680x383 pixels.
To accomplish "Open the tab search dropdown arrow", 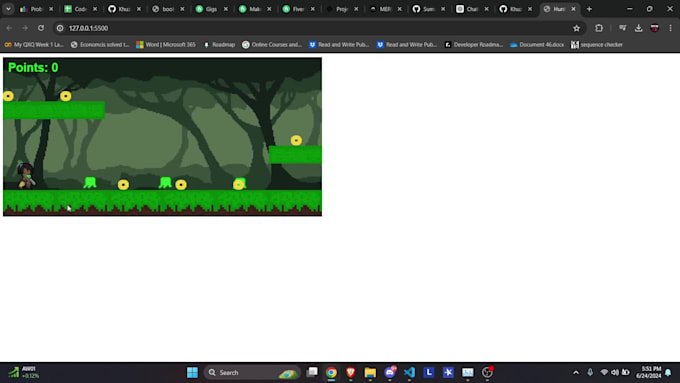I will click(x=8, y=9).
